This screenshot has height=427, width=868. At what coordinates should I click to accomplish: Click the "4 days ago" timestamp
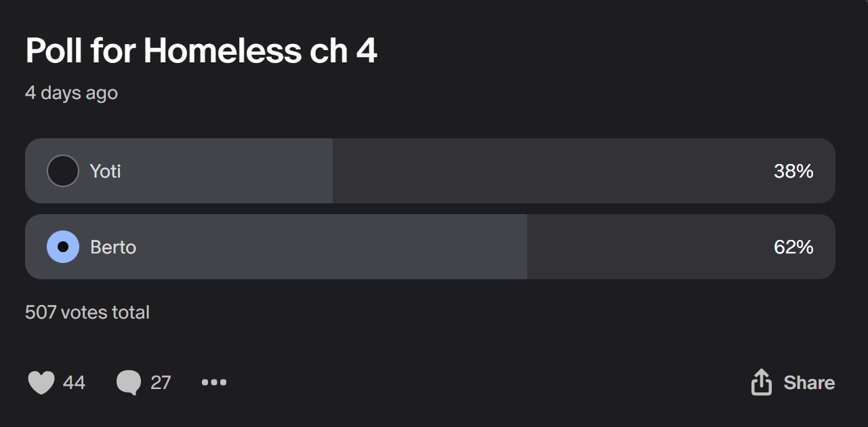[x=71, y=93]
